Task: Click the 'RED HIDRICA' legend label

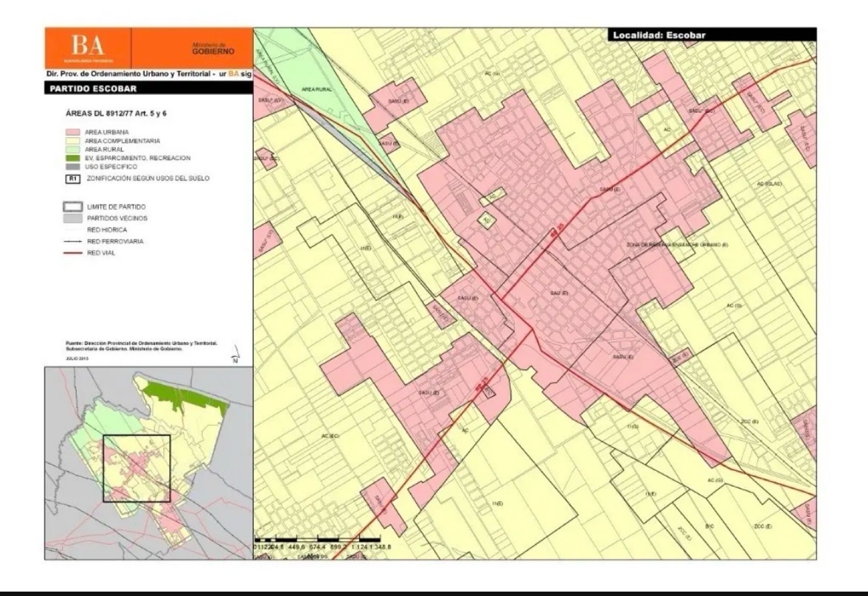Action: coord(107,230)
